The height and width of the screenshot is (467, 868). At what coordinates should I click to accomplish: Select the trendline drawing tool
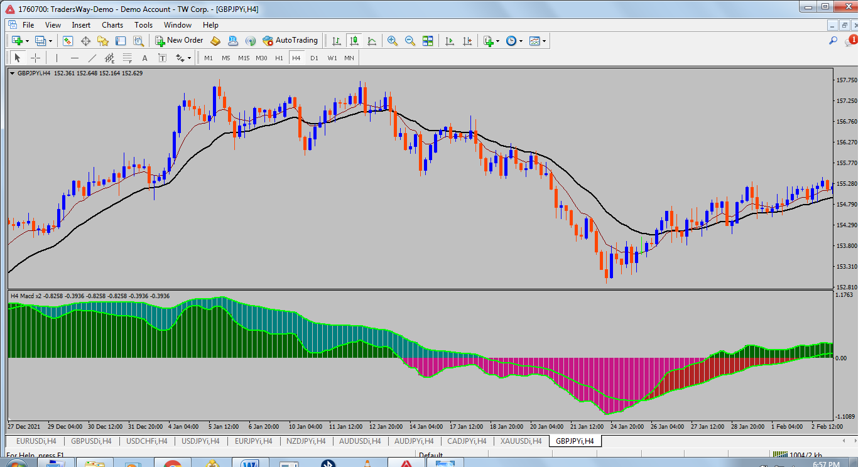click(x=92, y=58)
